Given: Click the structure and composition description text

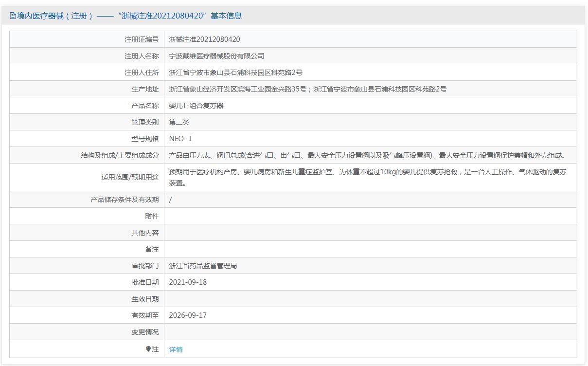Looking at the screenshot, I should (367, 155).
